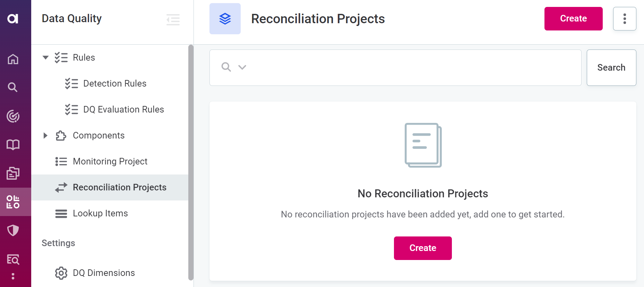Click the Search button
644x287 pixels.
(x=611, y=68)
